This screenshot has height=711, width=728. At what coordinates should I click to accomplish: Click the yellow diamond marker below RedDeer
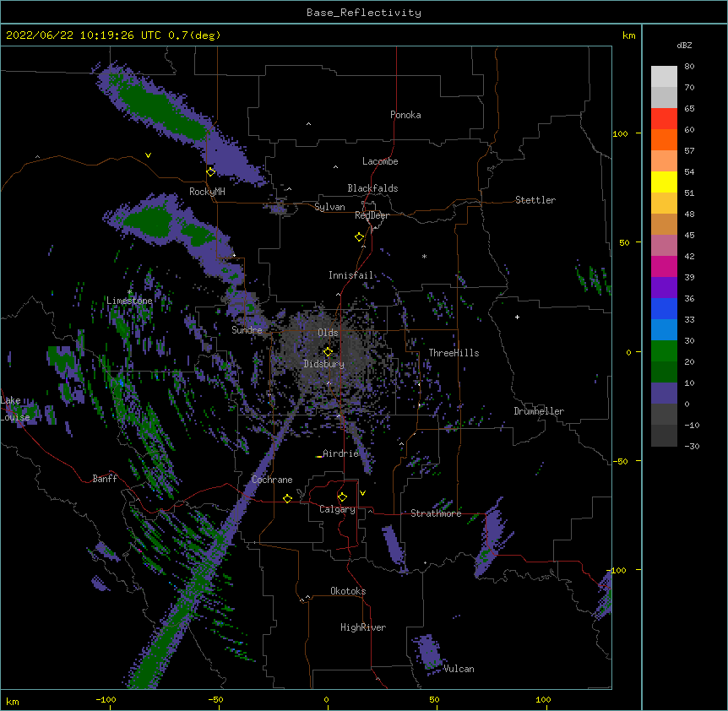click(360, 237)
